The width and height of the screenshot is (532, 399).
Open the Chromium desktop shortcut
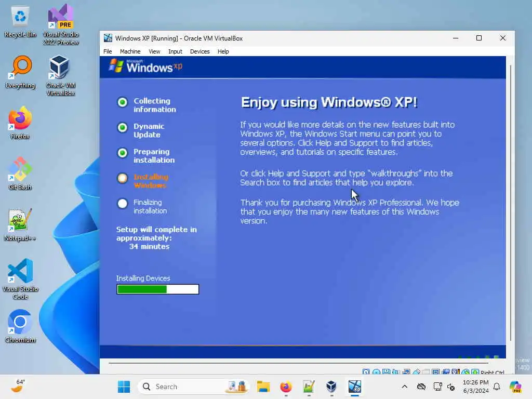[x=20, y=326]
